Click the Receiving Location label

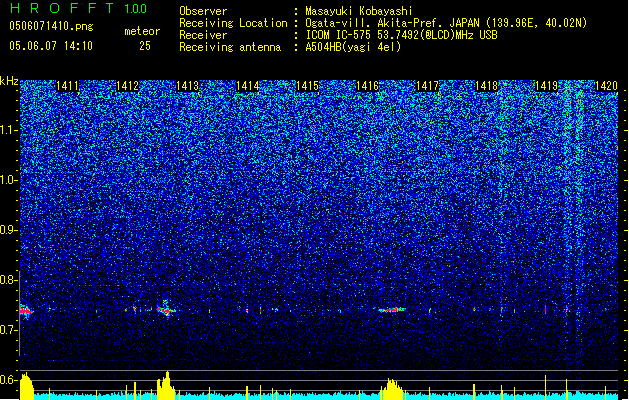coord(233,23)
